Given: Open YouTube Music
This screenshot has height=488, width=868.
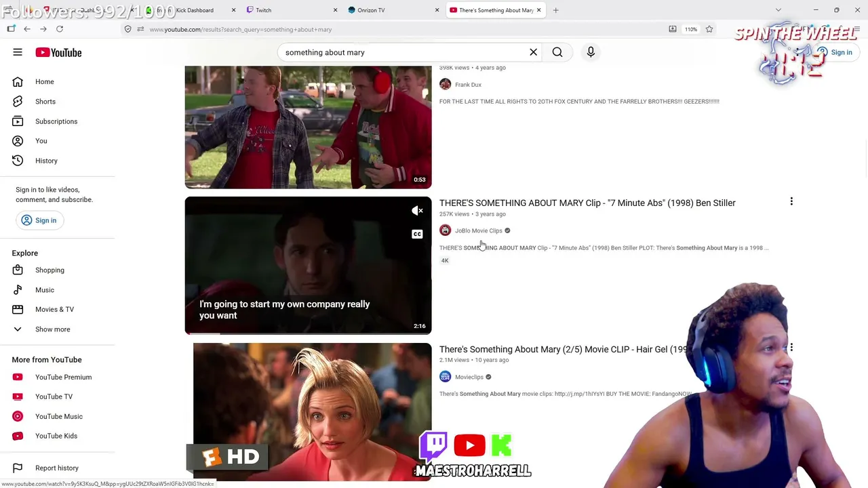Looking at the screenshot, I should [58, 416].
